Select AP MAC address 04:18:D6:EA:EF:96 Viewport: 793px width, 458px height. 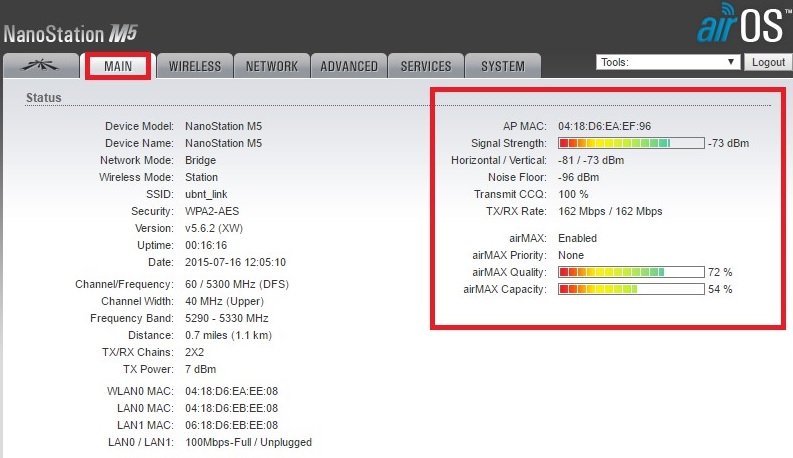(604, 126)
